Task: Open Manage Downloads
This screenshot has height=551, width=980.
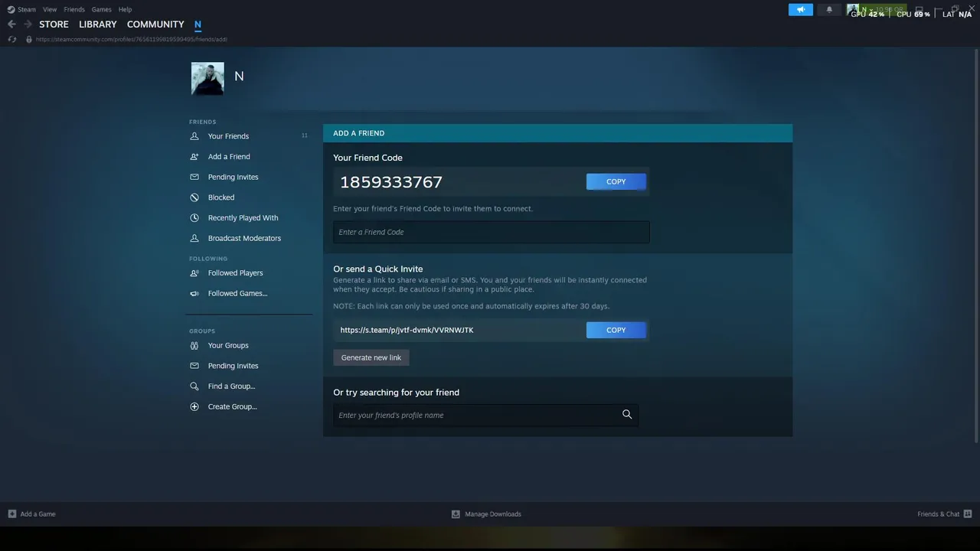Action: (486, 514)
